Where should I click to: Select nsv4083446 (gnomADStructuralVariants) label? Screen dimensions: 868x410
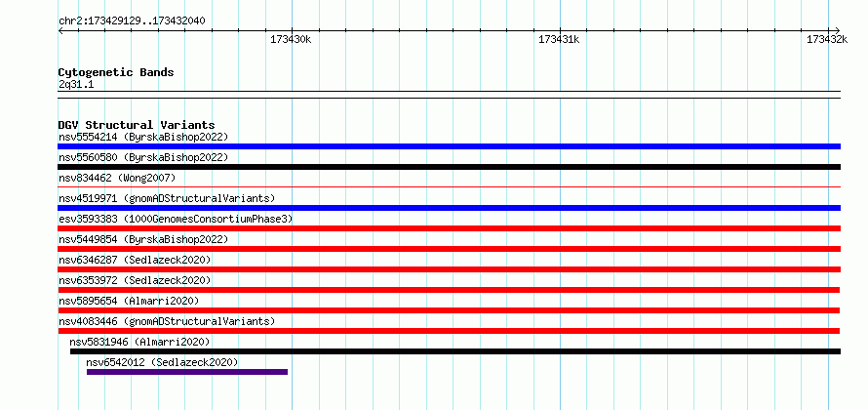(x=167, y=321)
